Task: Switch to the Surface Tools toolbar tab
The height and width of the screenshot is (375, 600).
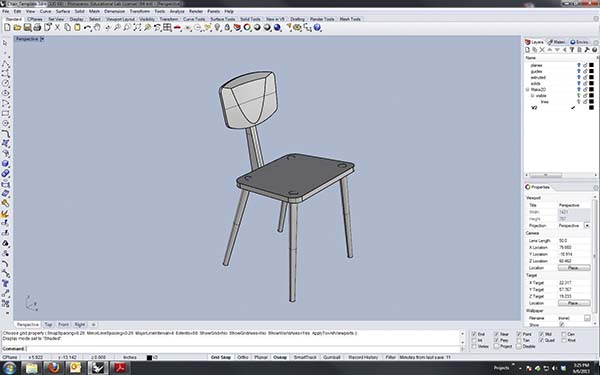Action: point(222,19)
